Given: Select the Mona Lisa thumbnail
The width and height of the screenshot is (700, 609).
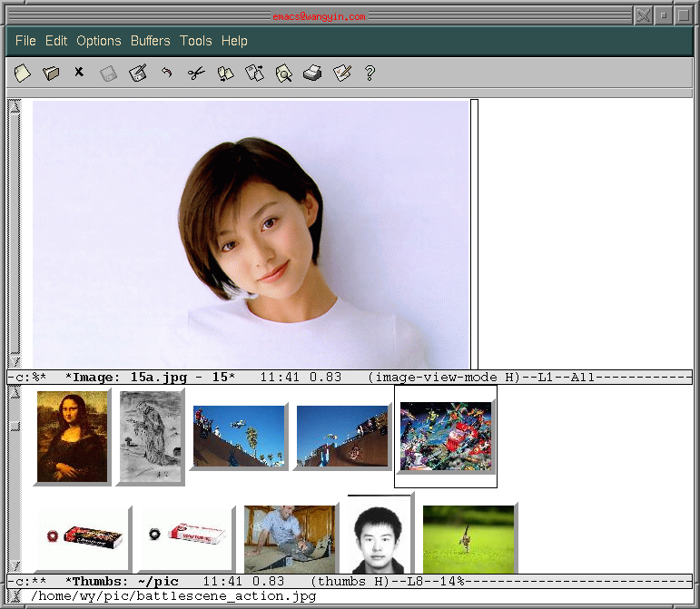Looking at the screenshot, I should point(73,437).
